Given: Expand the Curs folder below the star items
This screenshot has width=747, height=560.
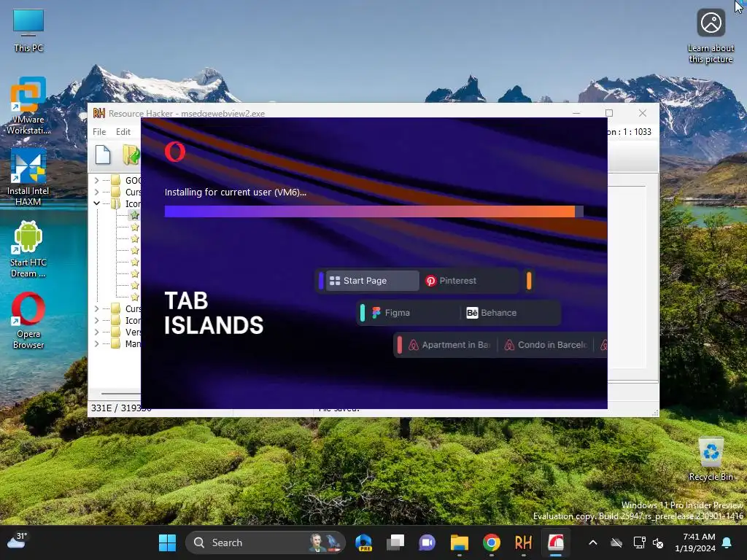Looking at the screenshot, I should click(97, 308).
